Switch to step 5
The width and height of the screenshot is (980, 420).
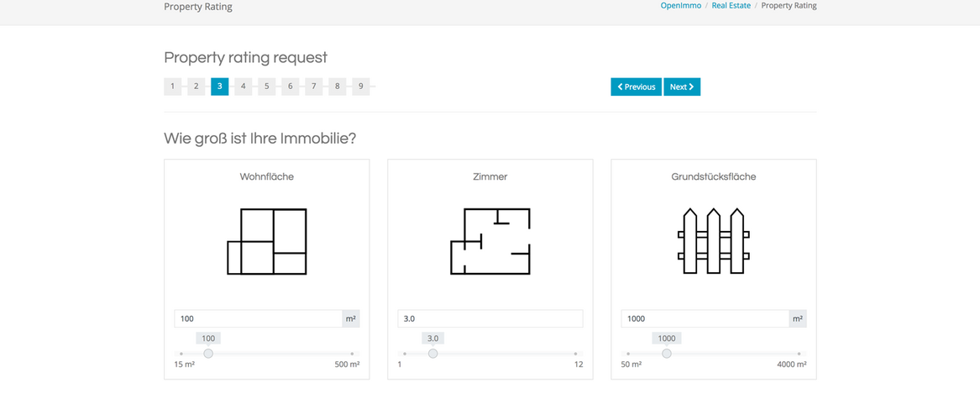(266, 87)
